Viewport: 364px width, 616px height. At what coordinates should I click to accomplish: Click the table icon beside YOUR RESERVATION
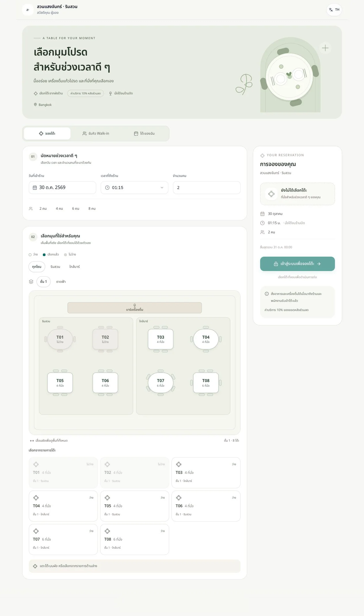(x=262, y=155)
